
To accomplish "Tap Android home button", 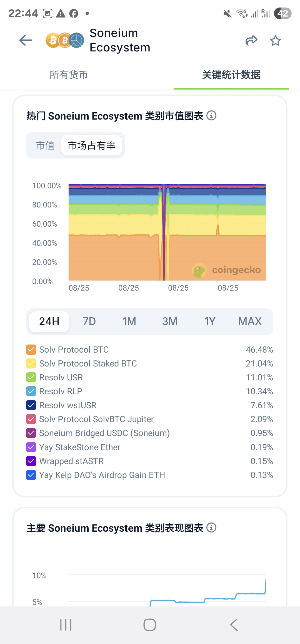I will click(150, 625).
